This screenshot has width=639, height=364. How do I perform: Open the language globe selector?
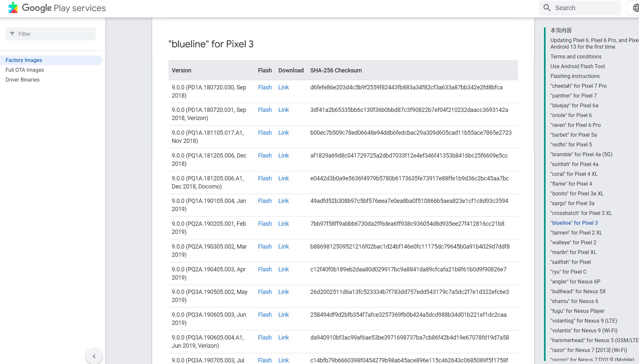pyautogui.click(x=635, y=8)
